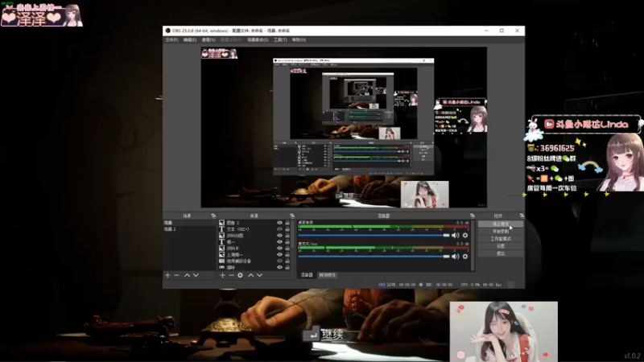Open the 查看(V) View menu
Viewport: 644px width, 362px height.
click(208, 39)
